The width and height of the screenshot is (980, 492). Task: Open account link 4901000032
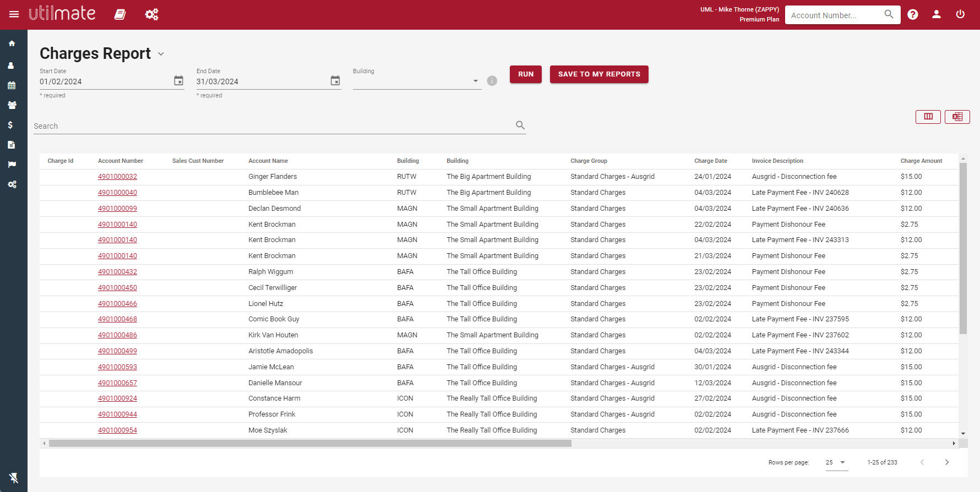pyautogui.click(x=117, y=177)
